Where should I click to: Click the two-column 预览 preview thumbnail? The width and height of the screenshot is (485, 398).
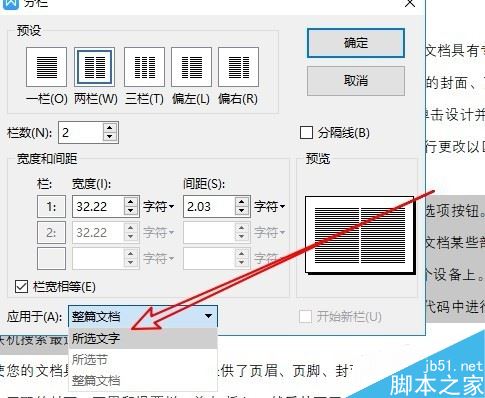[x=360, y=235]
